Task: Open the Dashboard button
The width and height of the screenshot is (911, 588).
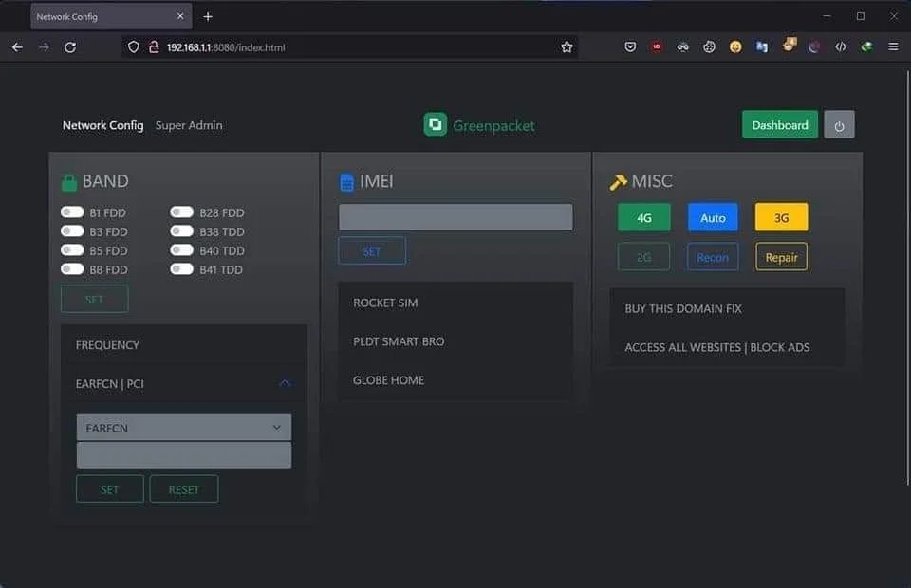Action: pyautogui.click(x=780, y=125)
